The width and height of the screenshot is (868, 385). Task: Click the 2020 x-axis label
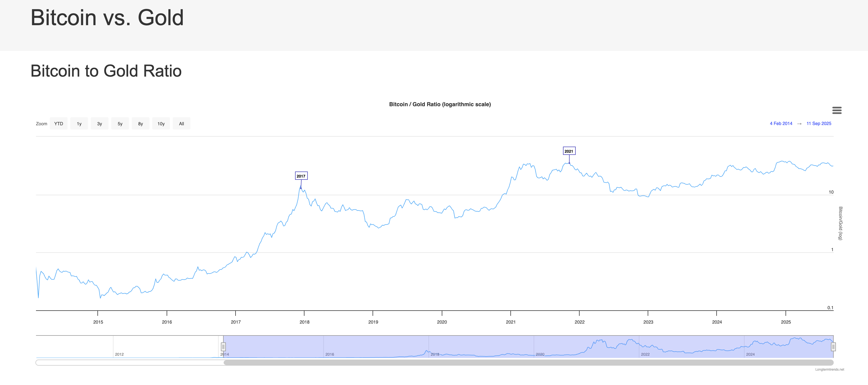pyautogui.click(x=442, y=322)
